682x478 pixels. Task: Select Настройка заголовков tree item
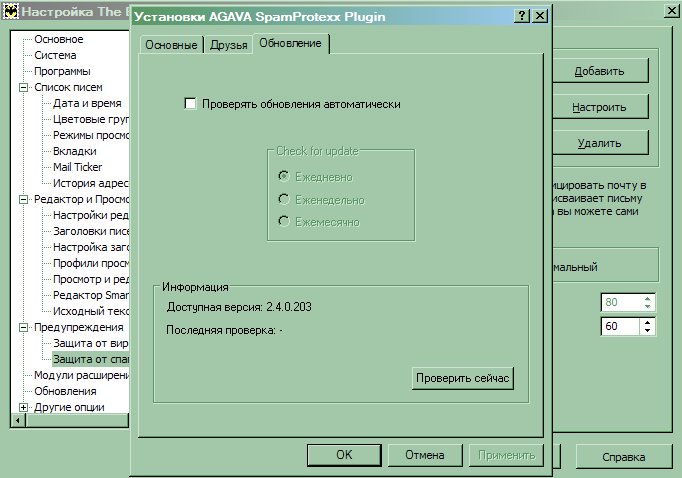(x=91, y=247)
